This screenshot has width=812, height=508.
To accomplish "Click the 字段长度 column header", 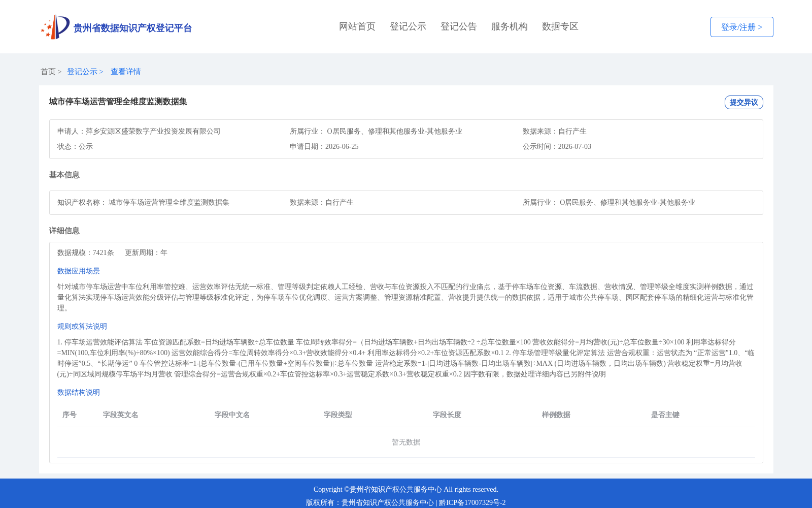I will (x=447, y=415).
